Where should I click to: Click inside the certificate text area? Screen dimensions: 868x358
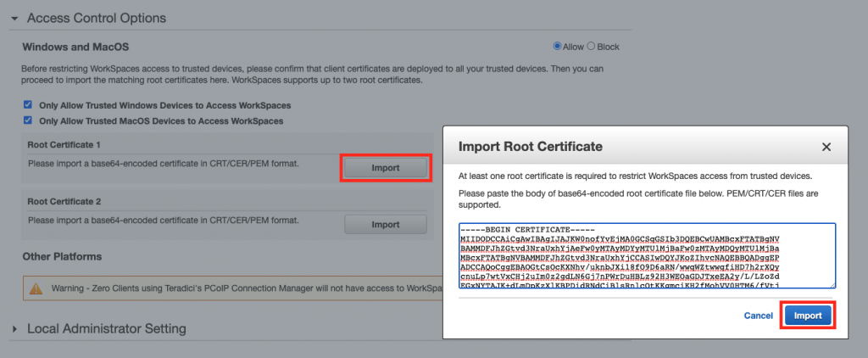coord(647,256)
